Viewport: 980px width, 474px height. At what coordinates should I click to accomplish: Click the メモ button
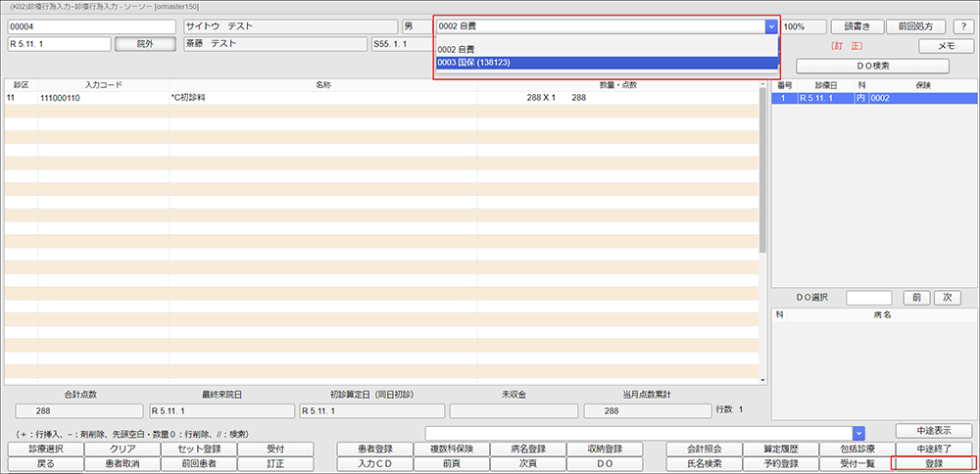click(946, 46)
